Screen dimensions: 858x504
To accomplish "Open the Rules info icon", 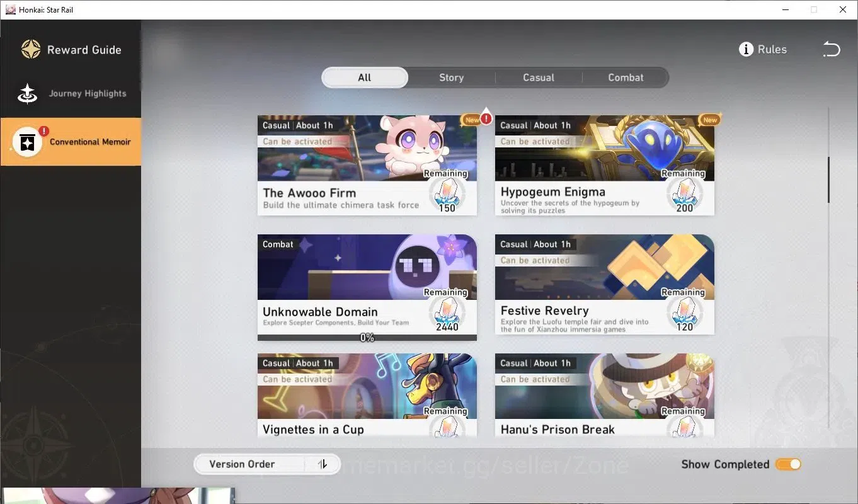I will point(746,49).
